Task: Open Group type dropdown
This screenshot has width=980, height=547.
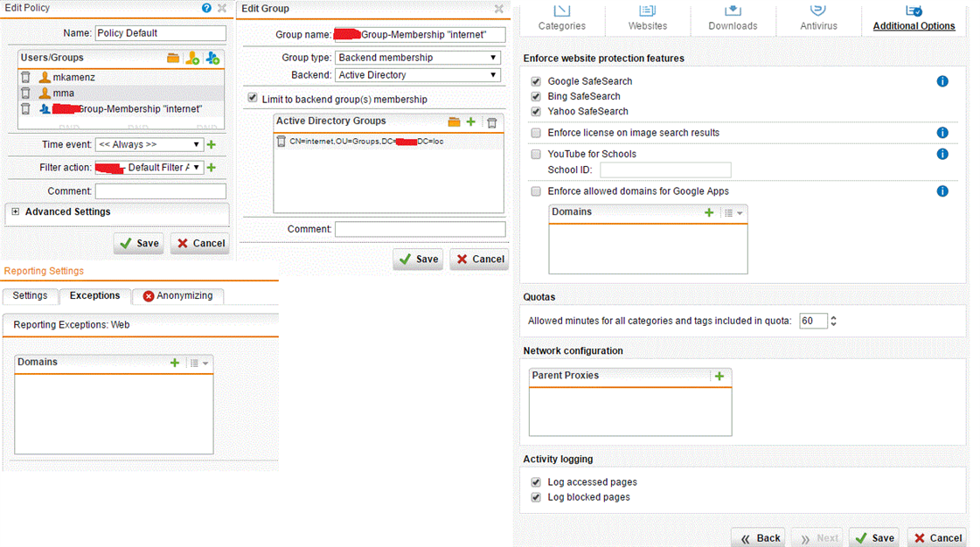Action: click(x=418, y=58)
